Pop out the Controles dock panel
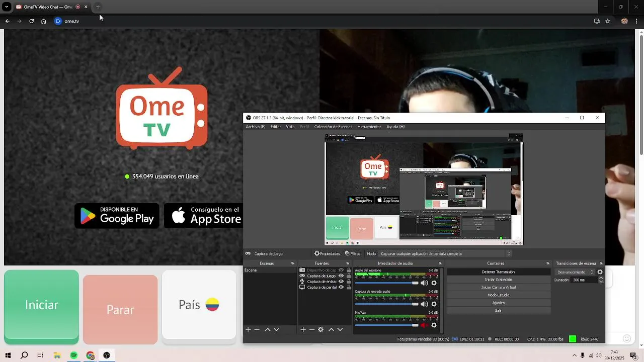The height and width of the screenshot is (362, 644). pos(548,263)
